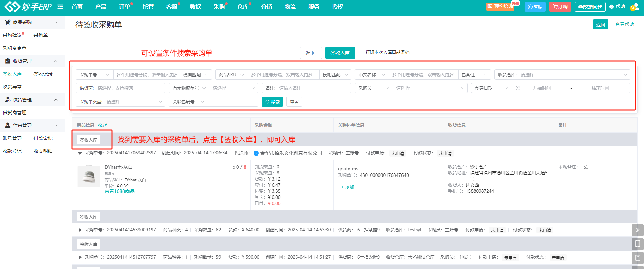Open 供货商管理 in sidebar
644x269 pixels.
[15, 112]
